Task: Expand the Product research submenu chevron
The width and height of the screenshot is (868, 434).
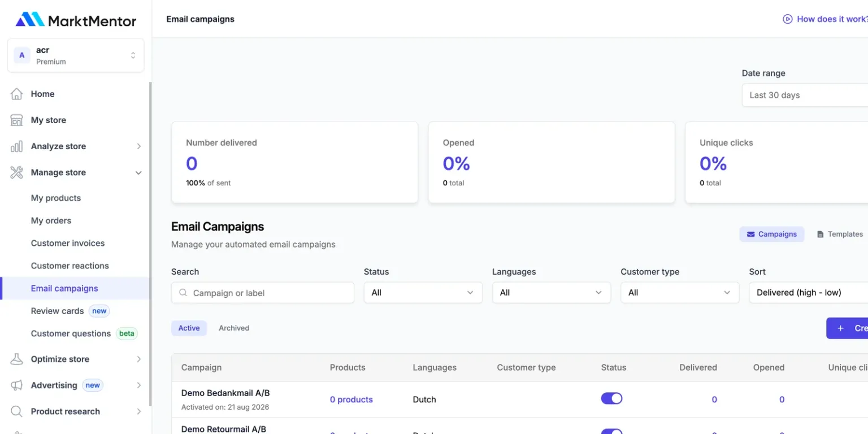Action: tap(138, 411)
